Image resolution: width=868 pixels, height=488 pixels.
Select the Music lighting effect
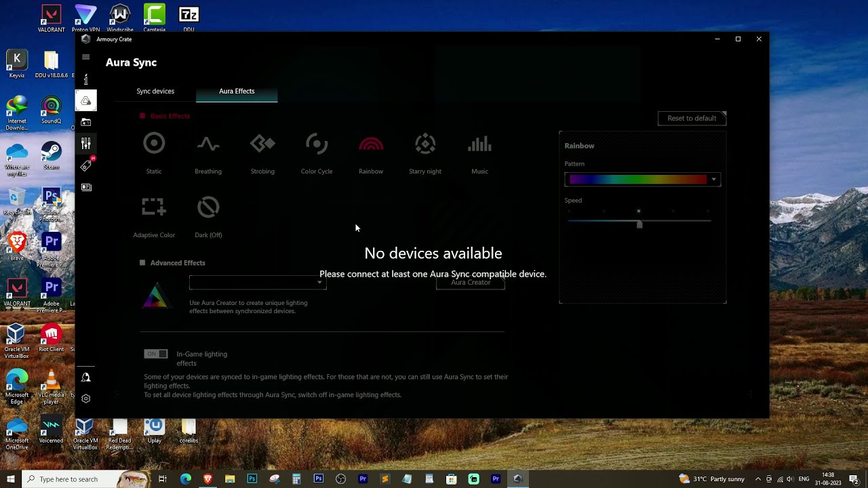(x=479, y=153)
